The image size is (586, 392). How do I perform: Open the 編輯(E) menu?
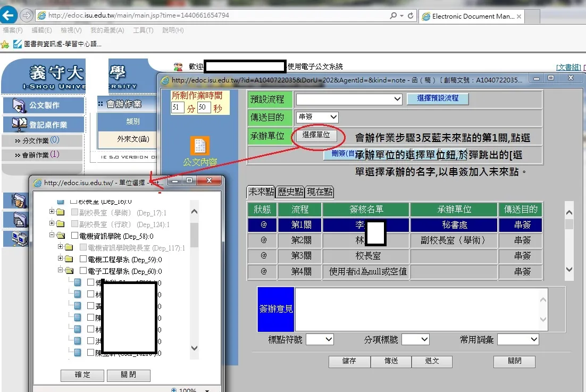tap(42, 30)
